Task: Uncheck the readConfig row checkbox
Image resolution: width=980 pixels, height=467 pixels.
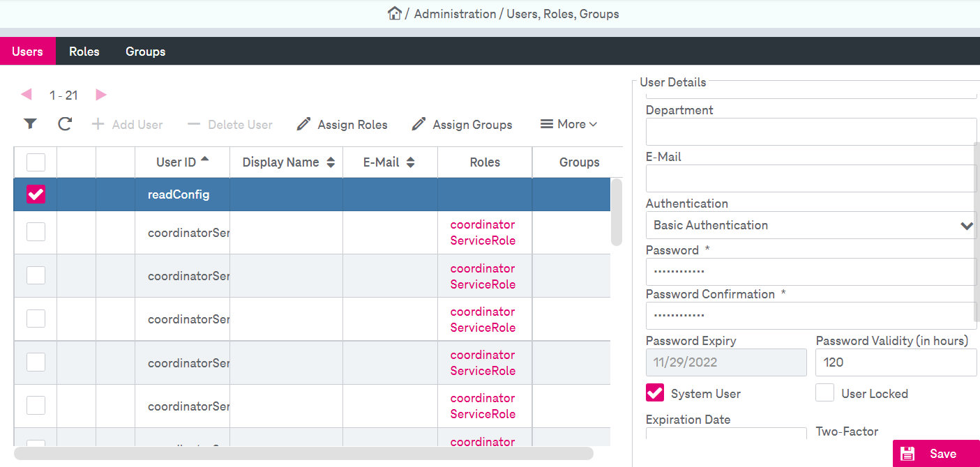Action: point(36,194)
